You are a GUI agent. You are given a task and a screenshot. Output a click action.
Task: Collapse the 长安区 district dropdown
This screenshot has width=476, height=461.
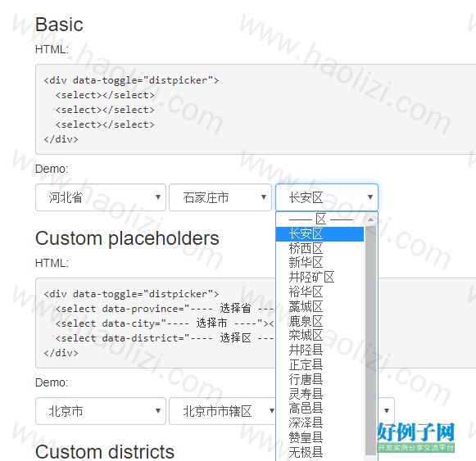point(327,197)
